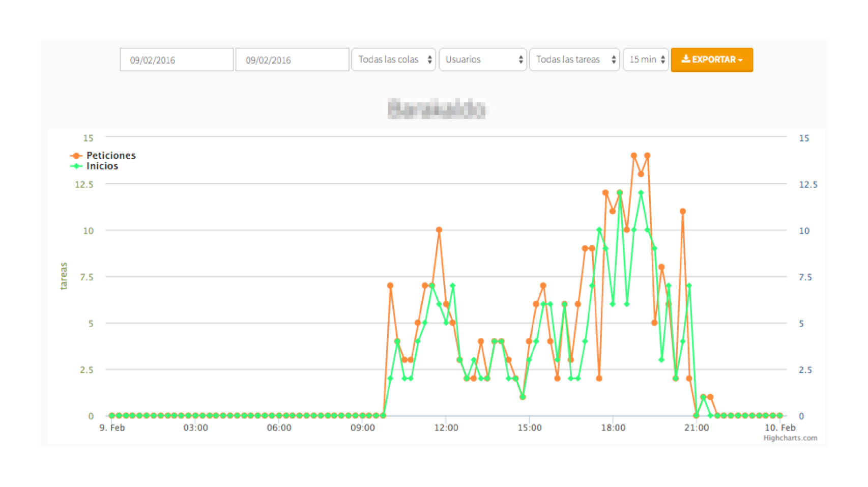Click the 12:00 x-axis label
This screenshot has width=868, height=487.
(446, 427)
